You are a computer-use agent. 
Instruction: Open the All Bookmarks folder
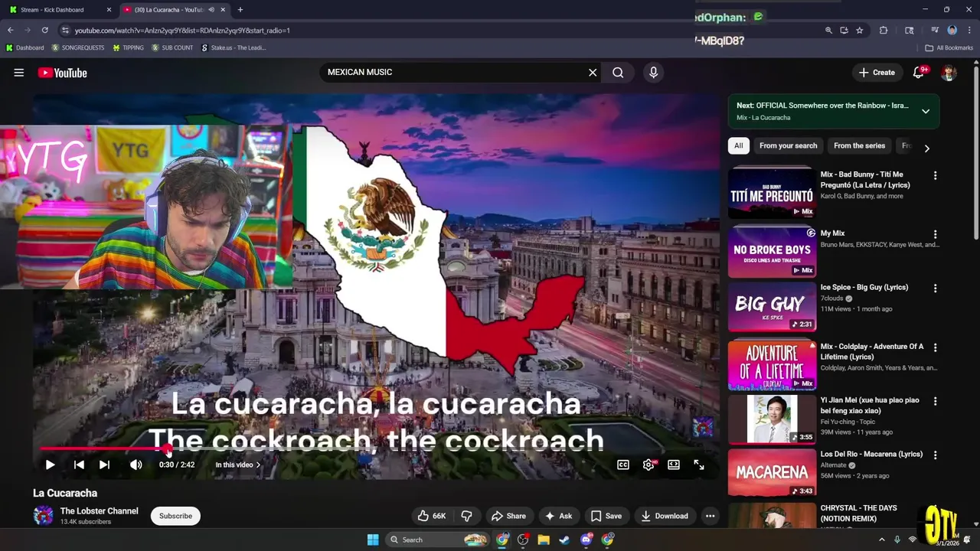tap(949, 47)
